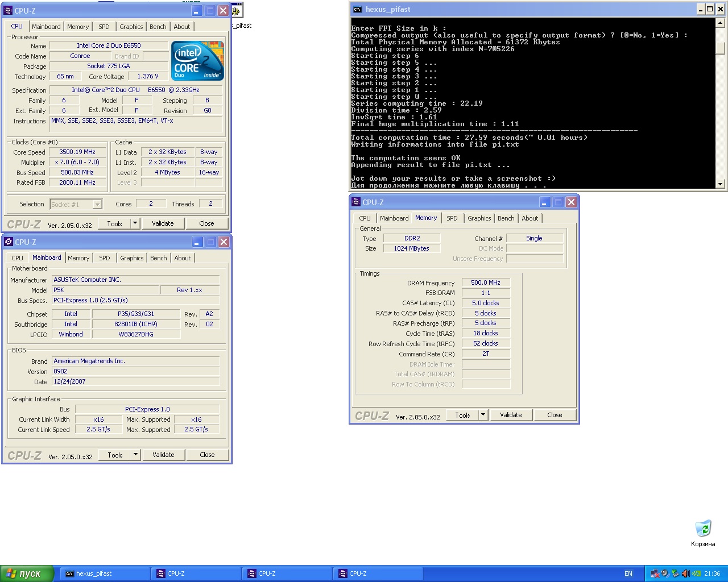Click Validate in the Memory window
728x582 pixels.
click(x=511, y=415)
